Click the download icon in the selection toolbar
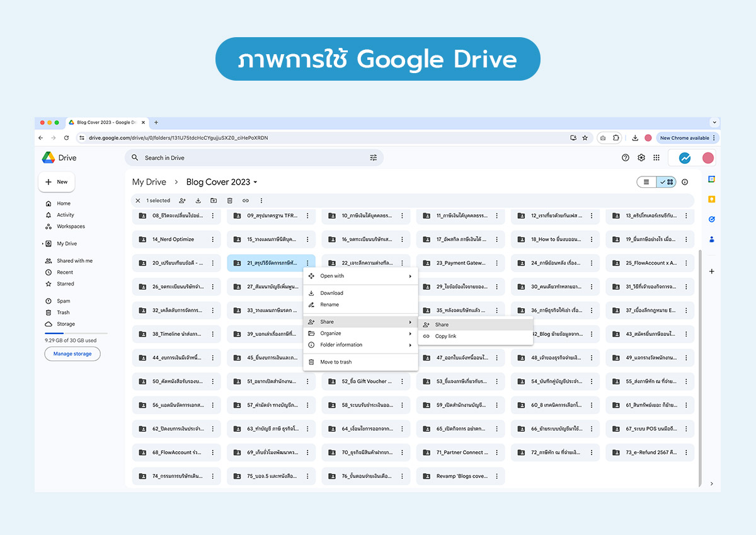The width and height of the screenshot is (756, 535). [198, 201]
